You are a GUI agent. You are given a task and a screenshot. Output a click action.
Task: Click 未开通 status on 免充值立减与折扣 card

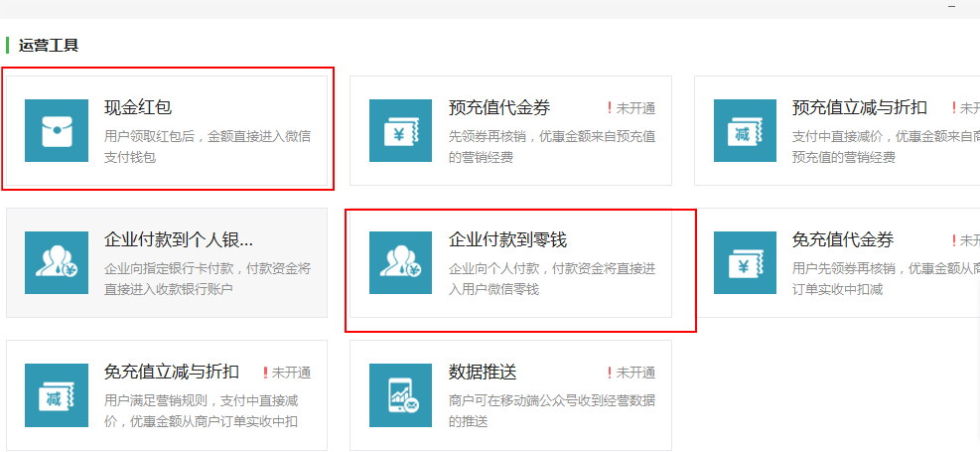291,373
